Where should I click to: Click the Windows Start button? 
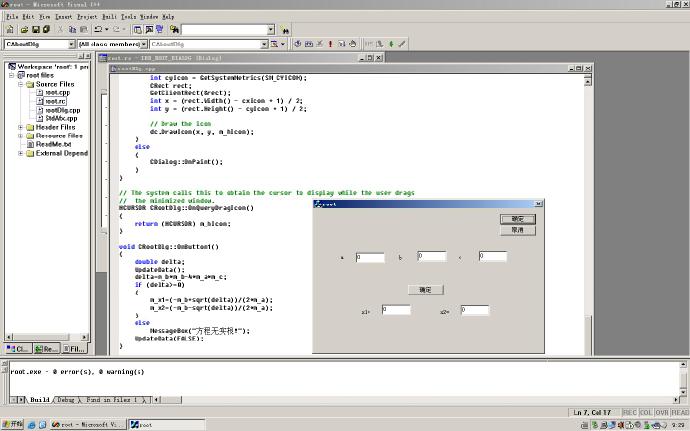tap(12, 424)
